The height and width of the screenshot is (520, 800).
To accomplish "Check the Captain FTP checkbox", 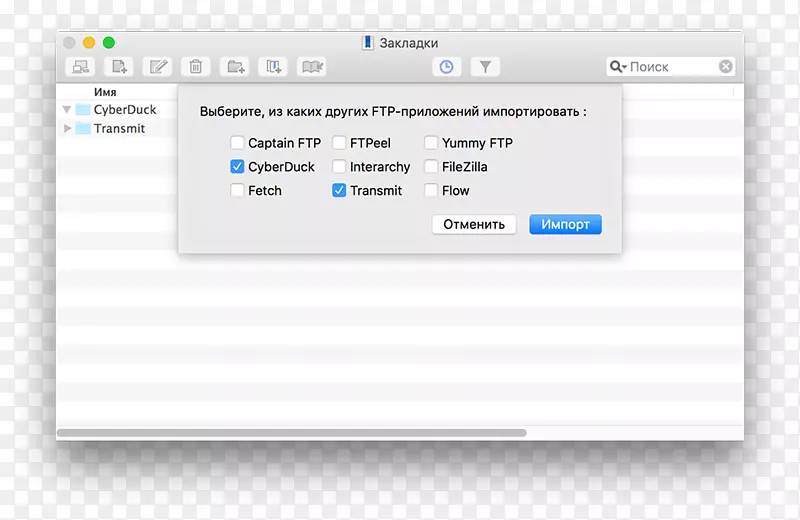I will [237, 142].
